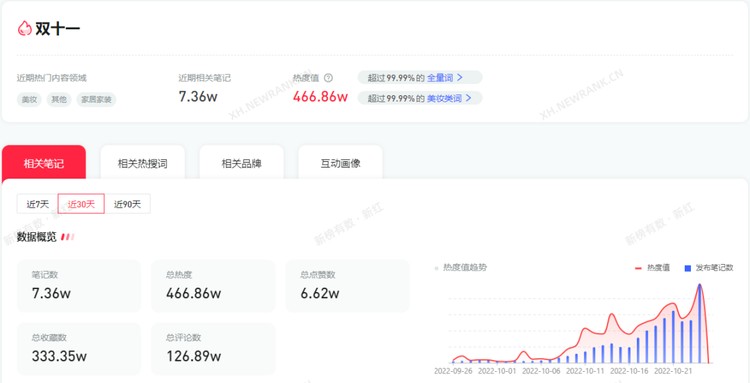Viewport: 750px width, 383px height.
Task: Click the chevron arrow after 全量词
Action: tap(460, 77)
